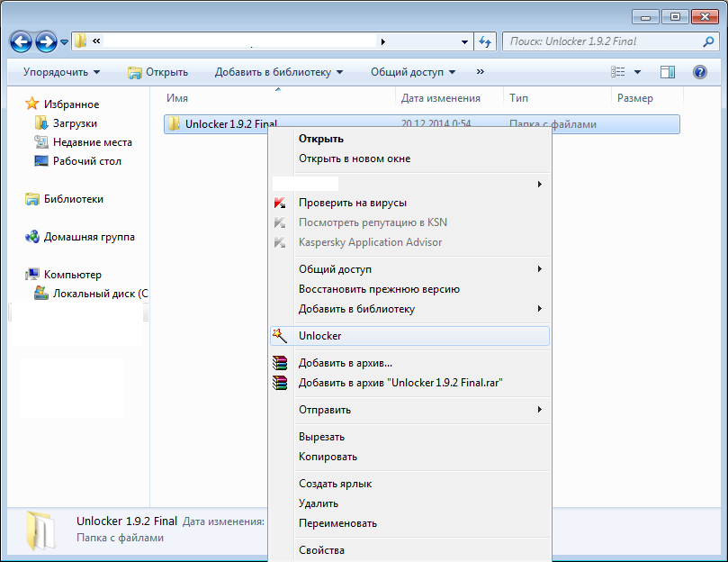The image size is (728, 562).
Task: Click the Refresh button beside address bar
Action: 485,41
